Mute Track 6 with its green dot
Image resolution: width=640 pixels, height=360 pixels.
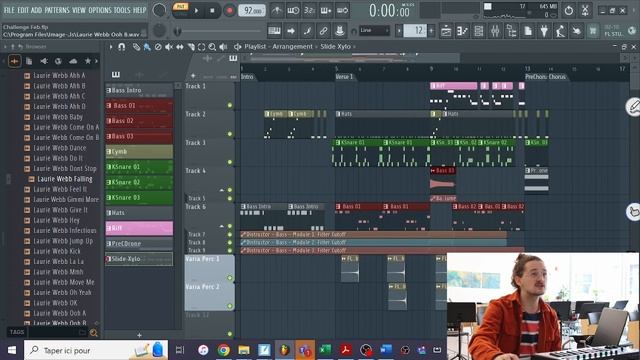(230, 226)
